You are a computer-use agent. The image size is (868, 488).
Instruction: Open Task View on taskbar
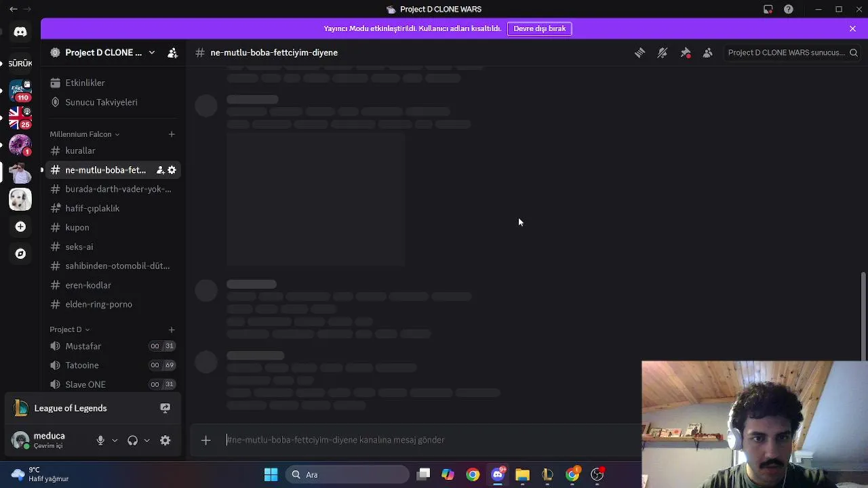[x=423, y=474]
